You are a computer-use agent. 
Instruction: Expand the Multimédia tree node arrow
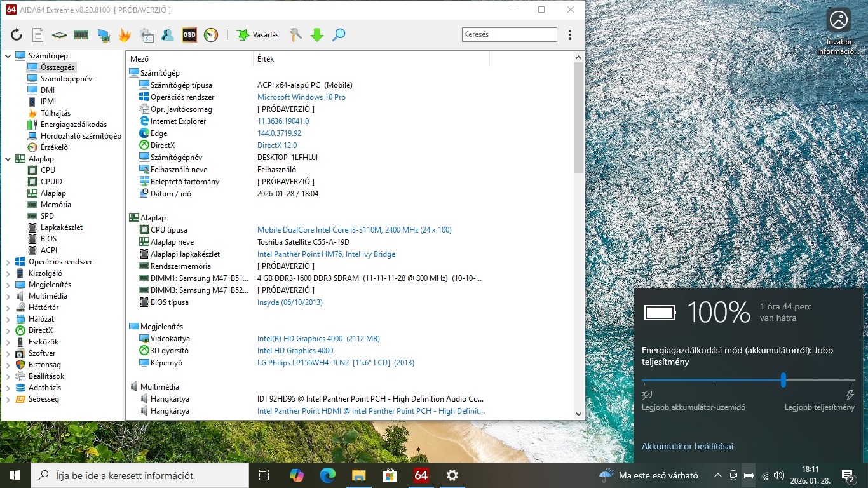coord(8,296)
